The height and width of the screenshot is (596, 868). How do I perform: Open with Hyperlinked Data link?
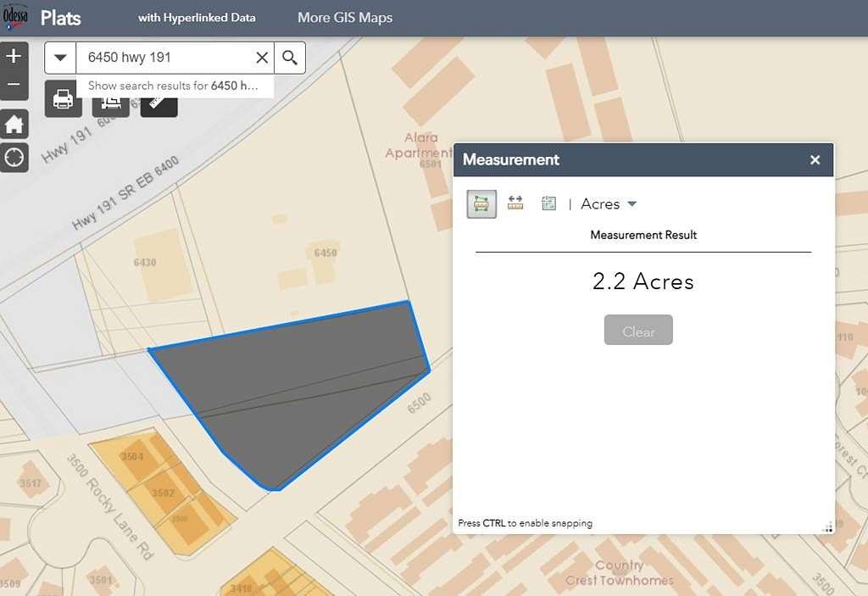[x=198, y=17]
